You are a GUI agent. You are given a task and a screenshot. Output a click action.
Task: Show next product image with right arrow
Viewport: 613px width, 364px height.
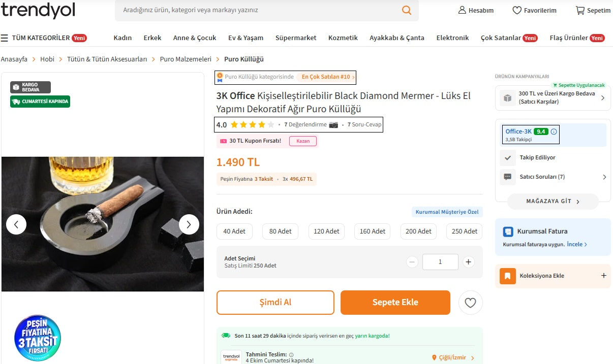pos(189,224)
